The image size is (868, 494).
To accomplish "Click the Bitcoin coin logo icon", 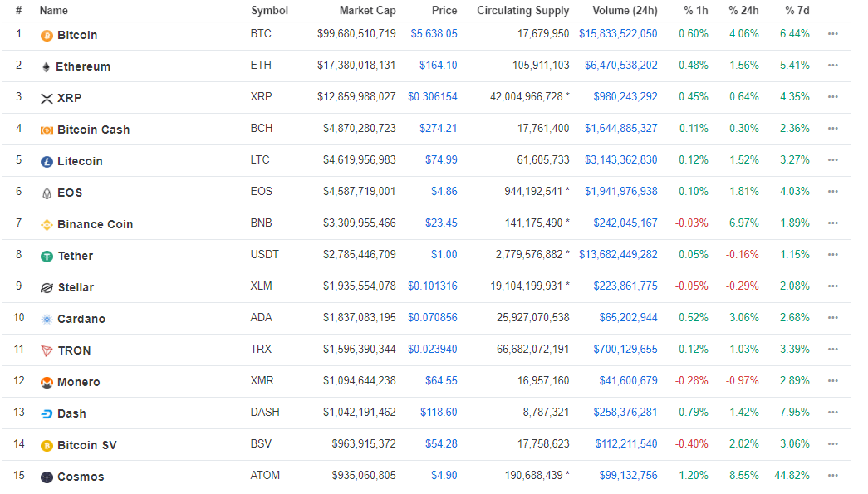I will point(47,36).
